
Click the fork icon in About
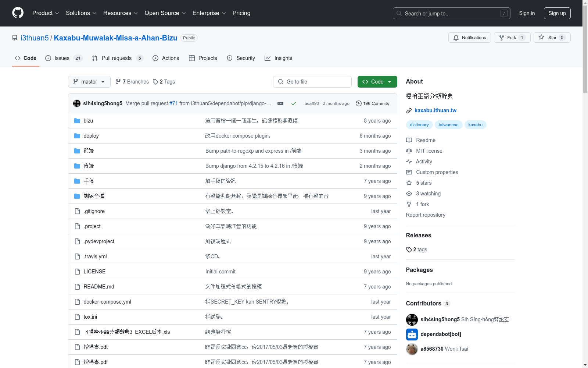pyautogui.click(x=409, y=204)
